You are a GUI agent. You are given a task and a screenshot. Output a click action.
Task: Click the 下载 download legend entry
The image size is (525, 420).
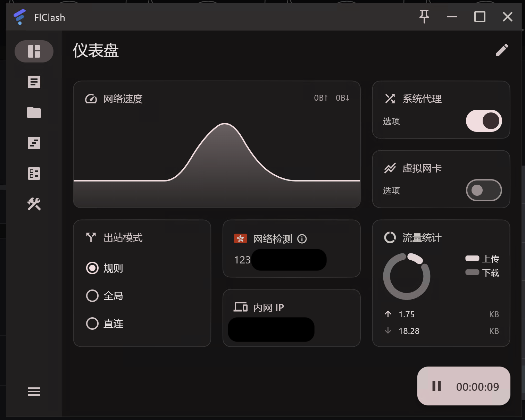tap(482, 272)
